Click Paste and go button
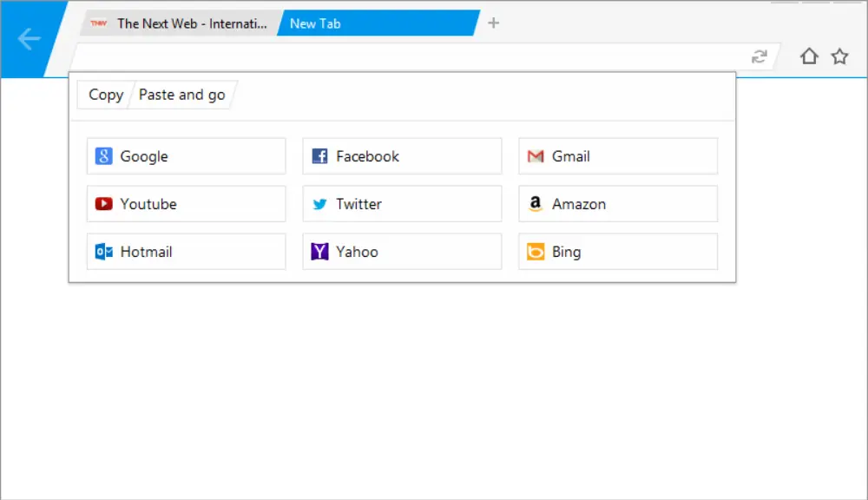This screenshot has width=868, height=500. pyautogui.click(x=182, y=95)
